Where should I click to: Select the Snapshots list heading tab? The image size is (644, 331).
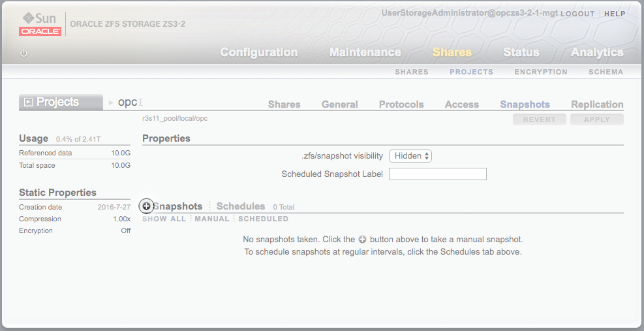pyautogui.click(x=178, y=206)
